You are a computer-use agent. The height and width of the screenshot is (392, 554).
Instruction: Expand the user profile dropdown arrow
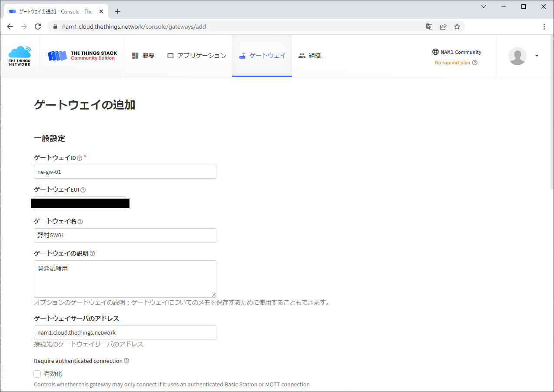coord(537,56)
